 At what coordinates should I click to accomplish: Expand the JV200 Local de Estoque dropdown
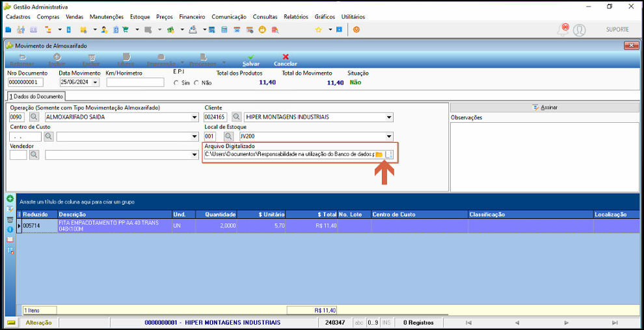click(390, 136)
